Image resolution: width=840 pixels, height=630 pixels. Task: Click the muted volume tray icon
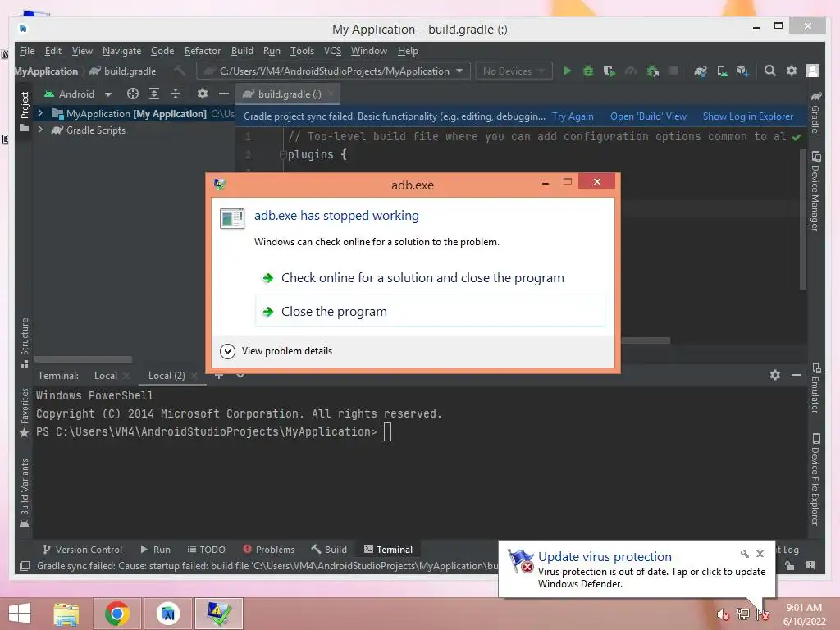pyautogui.click(x=724, y=614)
